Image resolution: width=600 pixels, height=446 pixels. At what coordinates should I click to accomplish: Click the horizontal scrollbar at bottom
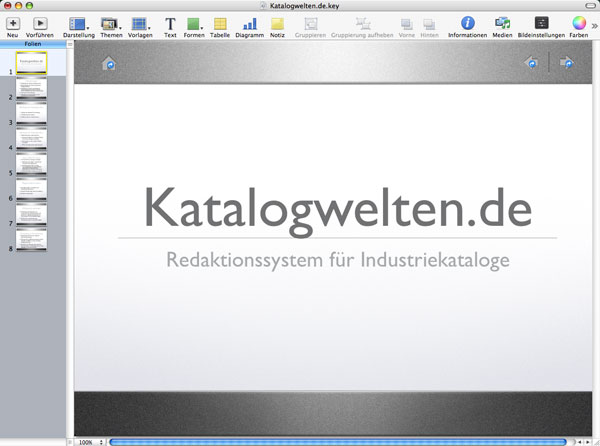coord(338,442)
